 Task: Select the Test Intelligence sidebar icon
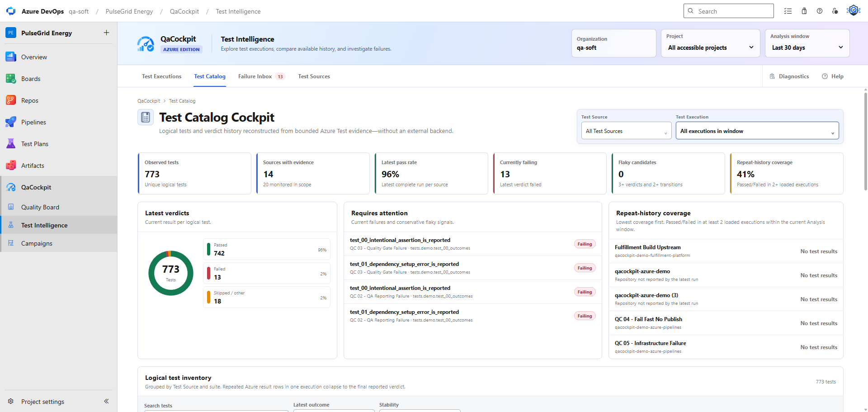coord(11,225)
